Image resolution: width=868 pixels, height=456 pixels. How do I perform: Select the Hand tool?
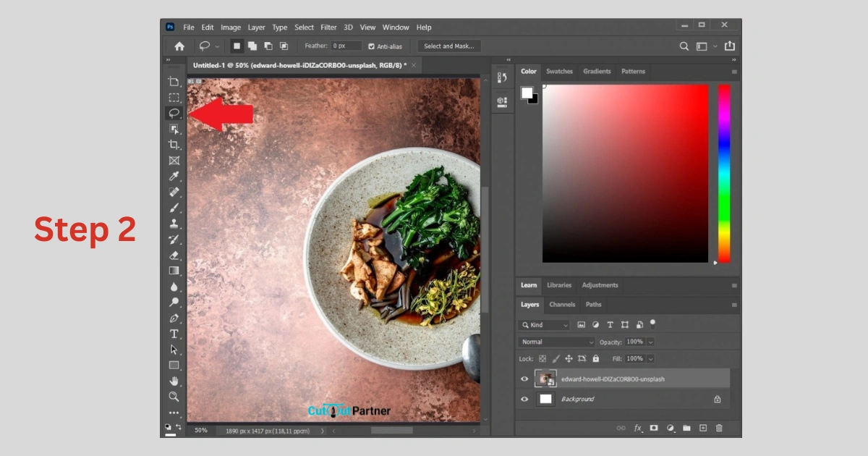174,381
